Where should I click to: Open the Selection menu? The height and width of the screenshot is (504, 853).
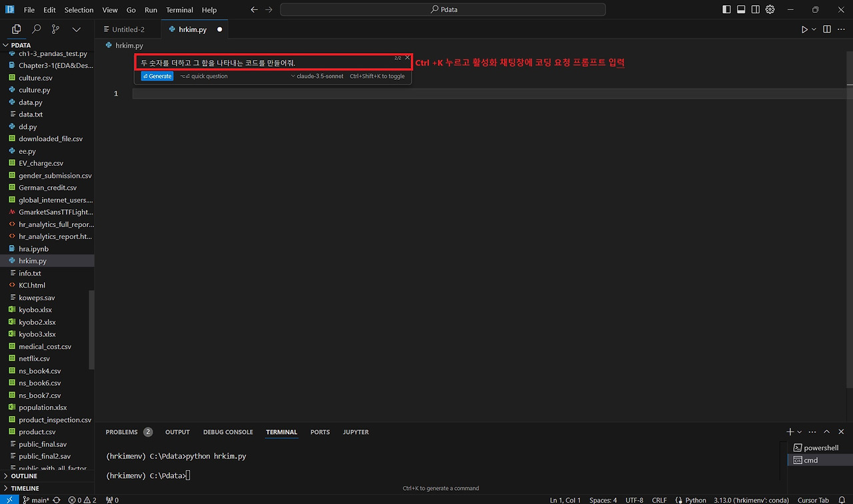click(79, 10)
